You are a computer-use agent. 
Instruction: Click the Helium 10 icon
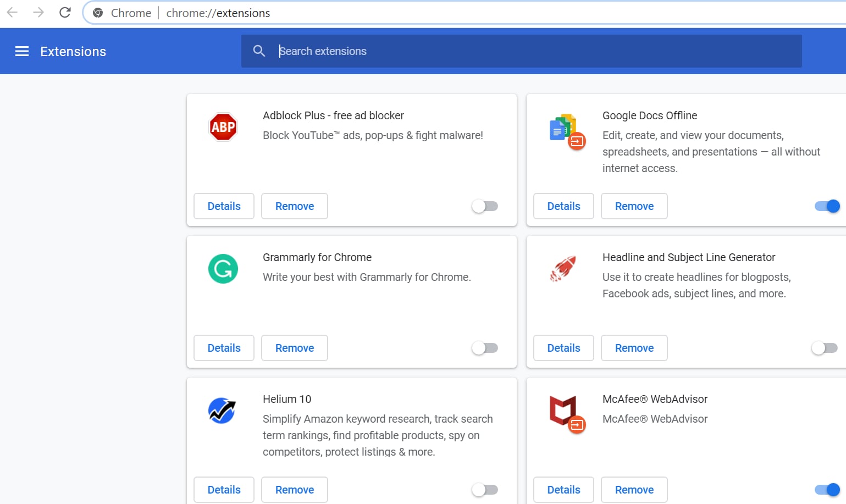(222, 411)
